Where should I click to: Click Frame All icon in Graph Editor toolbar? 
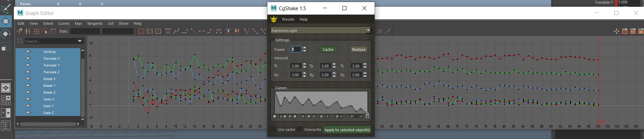(141, 31)
